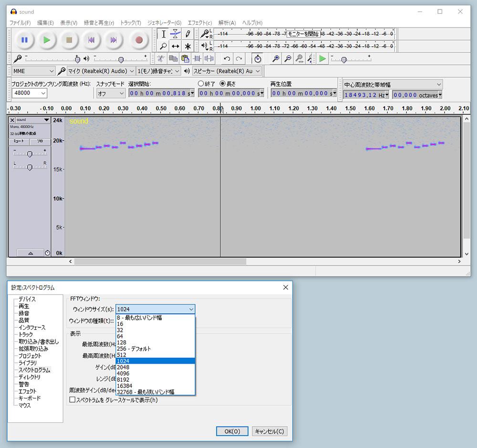Skip to start of track
Screen dimensions: 477x448
91,40
